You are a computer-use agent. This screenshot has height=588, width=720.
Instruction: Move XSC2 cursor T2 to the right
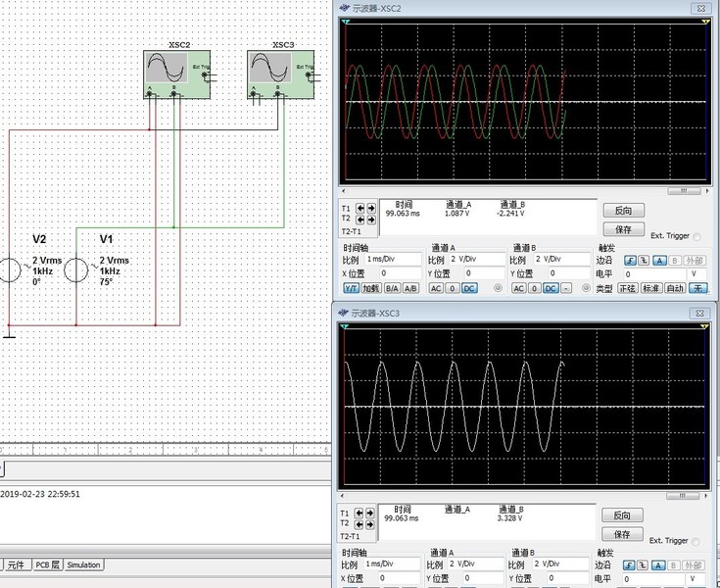(371, 220)
